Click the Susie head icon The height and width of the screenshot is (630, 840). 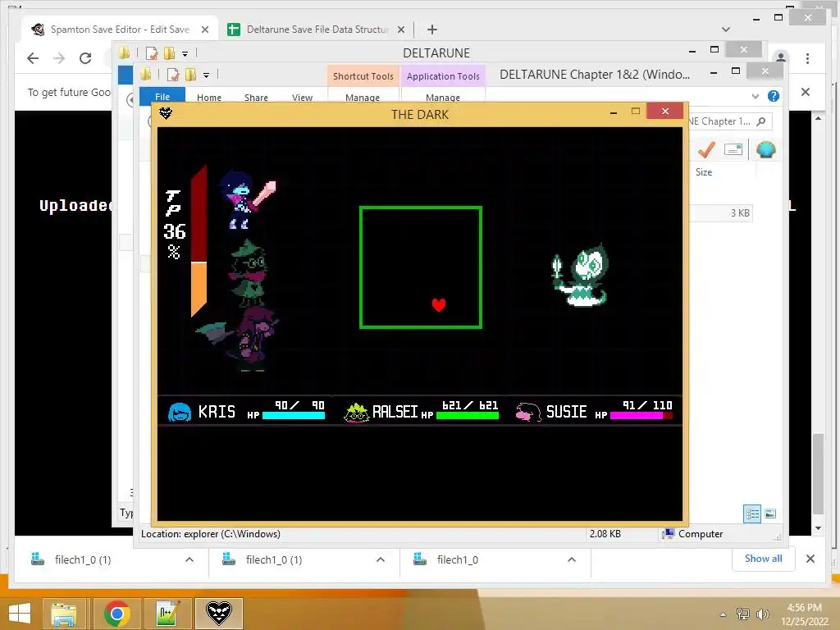click(x=529, y=412)
